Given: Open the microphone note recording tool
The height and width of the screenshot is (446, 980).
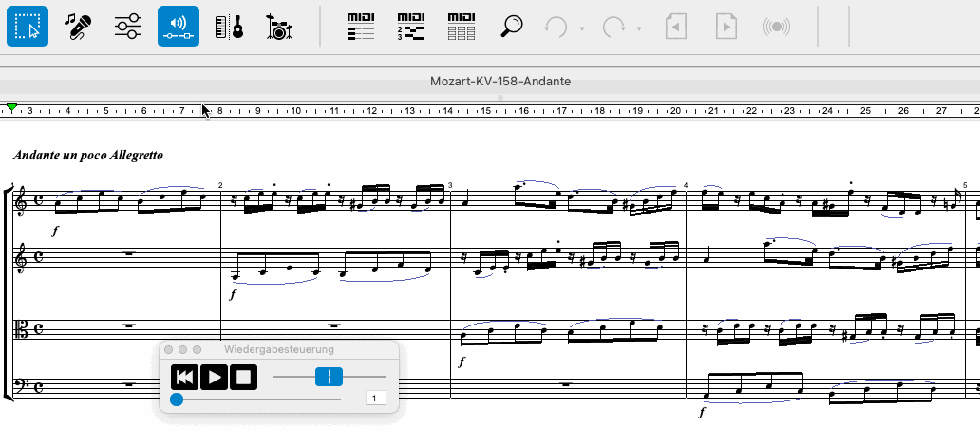Looking at the screenshot, I should pyautogui.click(x=78, y=27).
